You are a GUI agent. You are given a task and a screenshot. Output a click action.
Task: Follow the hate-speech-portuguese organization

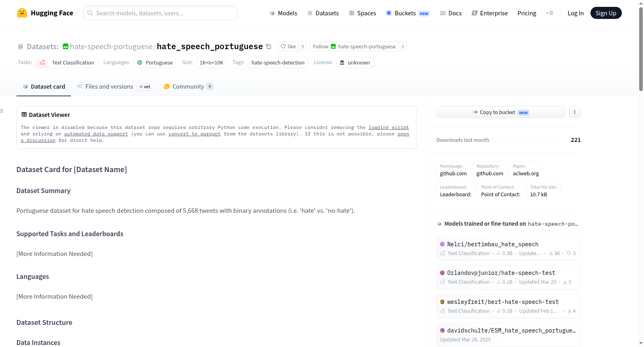(354, 46)
